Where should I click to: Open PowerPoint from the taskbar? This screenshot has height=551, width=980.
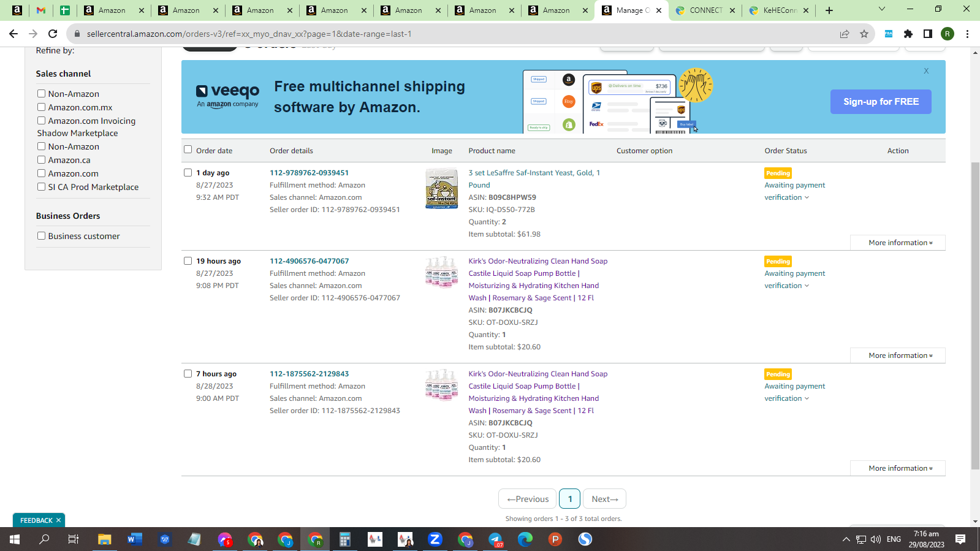pos(555,539)
